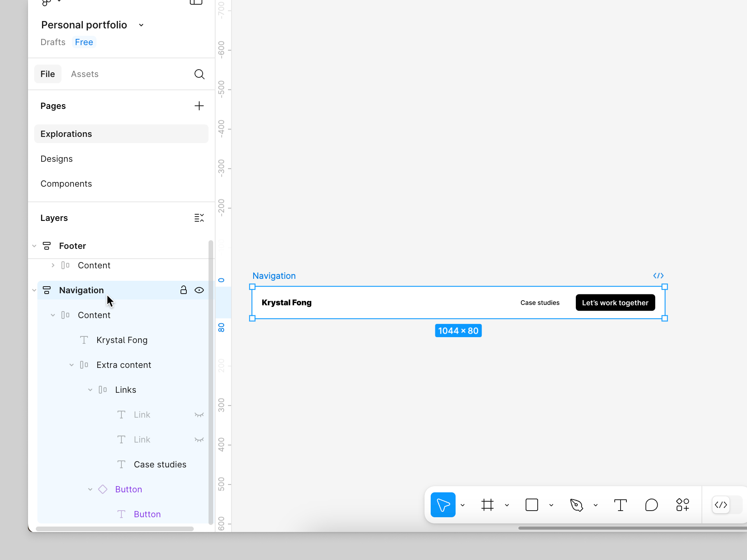The width and height of the screenshot is (747, 560).
Task: Collapse all layers icon
Action: (199, 218)
